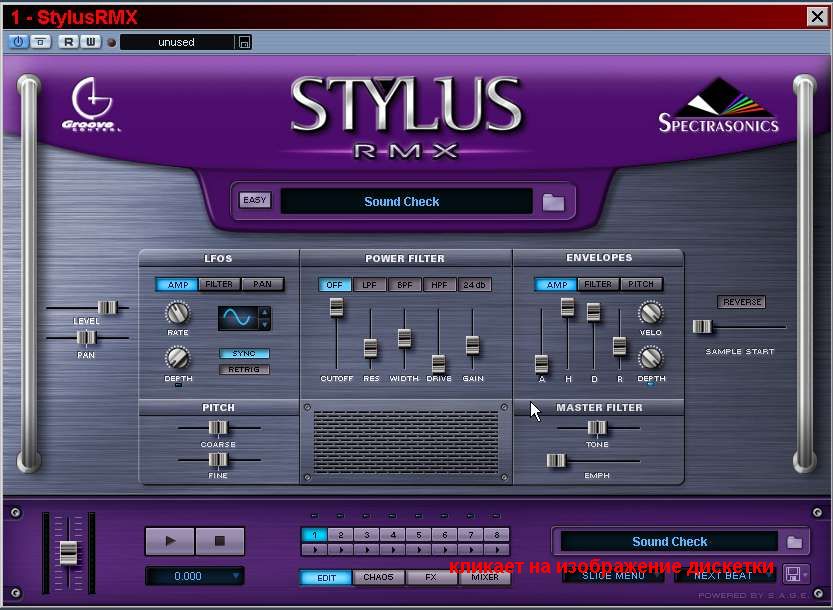Image resolution: width=833 pixels, height=610 pixels.
Task: Click the LEVEL slider handle
Action: tap(107, 307)
